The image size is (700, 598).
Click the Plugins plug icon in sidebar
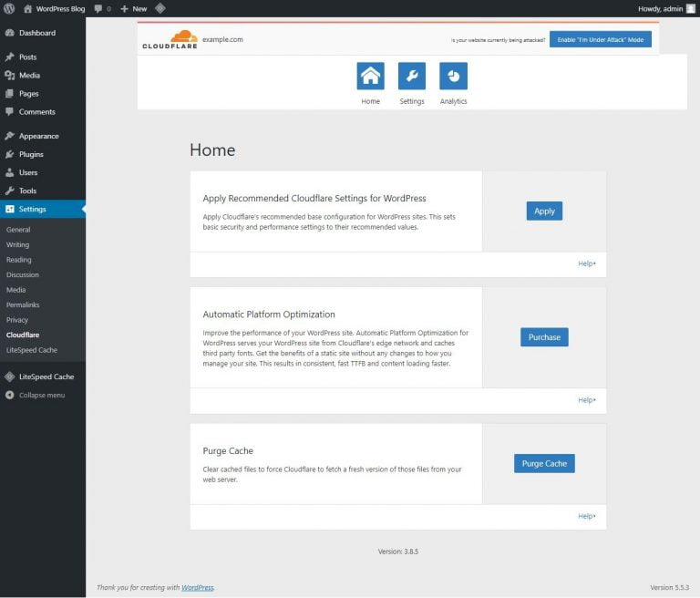click(9, 154)
